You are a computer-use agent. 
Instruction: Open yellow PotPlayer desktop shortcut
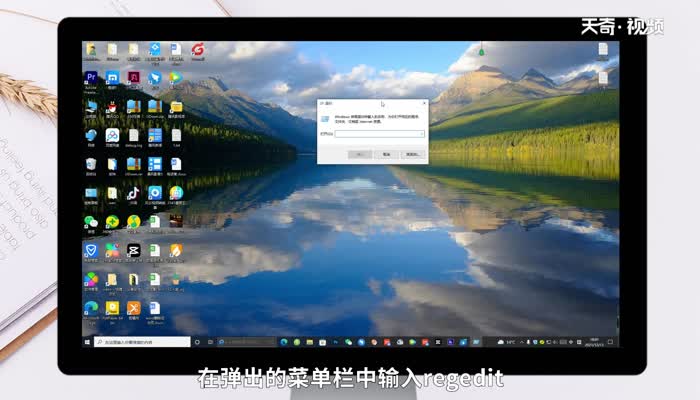pos(112,308)
